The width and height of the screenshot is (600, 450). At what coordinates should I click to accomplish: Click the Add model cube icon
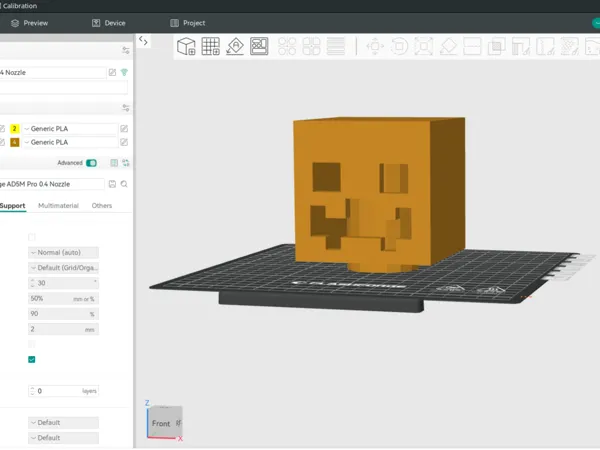click(x=186, y=46)
